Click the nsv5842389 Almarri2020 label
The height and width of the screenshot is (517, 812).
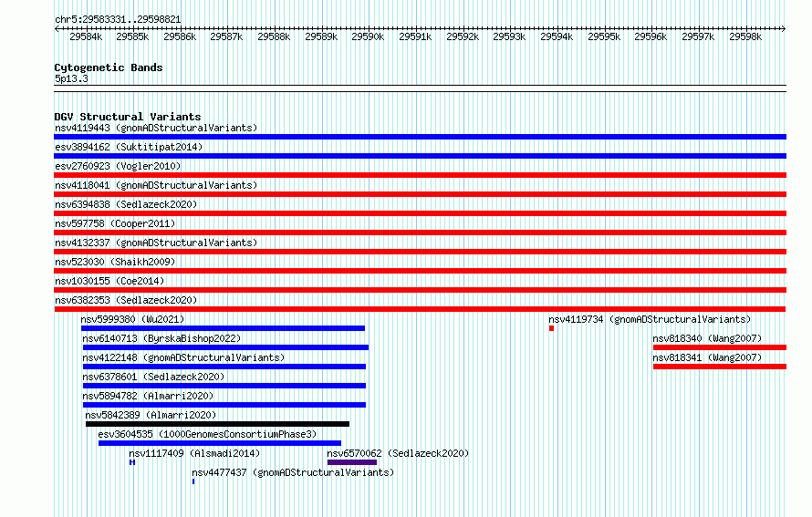tap(151, 415)
